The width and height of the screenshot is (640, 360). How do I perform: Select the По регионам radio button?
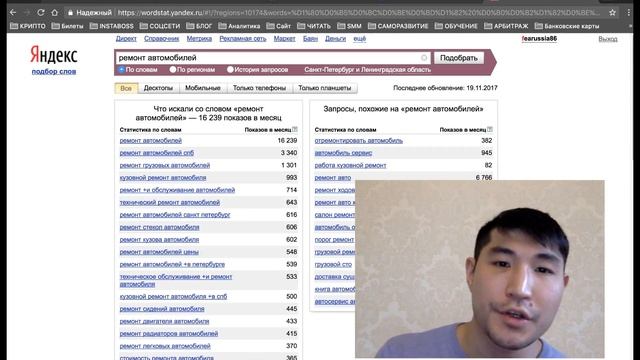(x=173, y=70)
